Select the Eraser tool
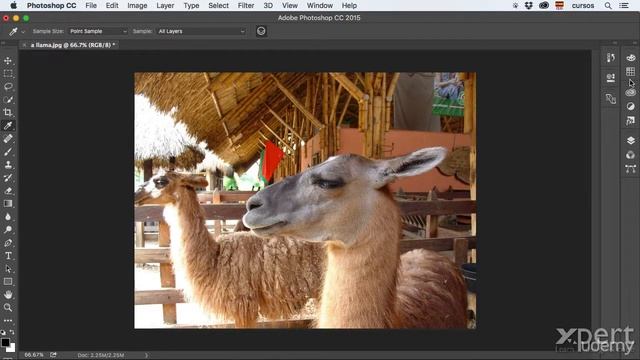640x360 pixels. pyautogui.click(x=8, y=191)
